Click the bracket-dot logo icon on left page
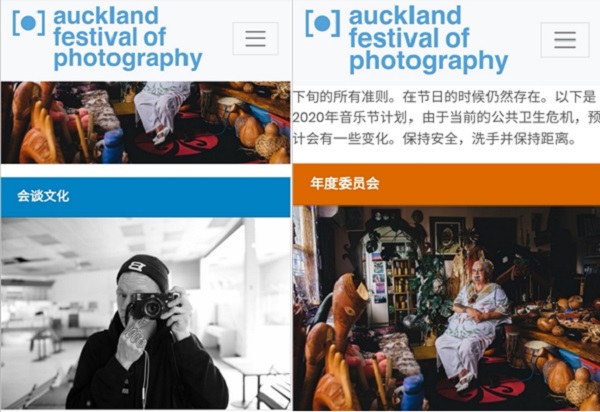The image size is (600, 412). [29, 23]
